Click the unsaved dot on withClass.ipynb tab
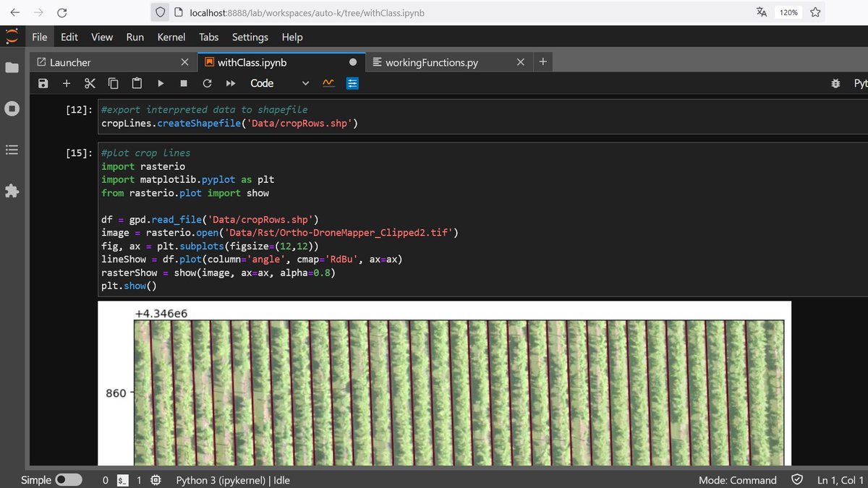 (353, 62)
